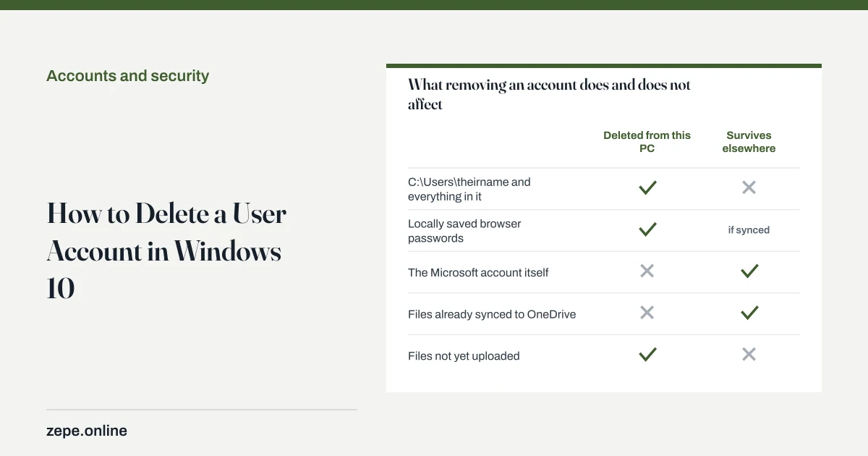Select the 'Files already synced to OneDrive' label
Image resolution: width=868 pixels, height=456 pixels.
pos(492,314)
